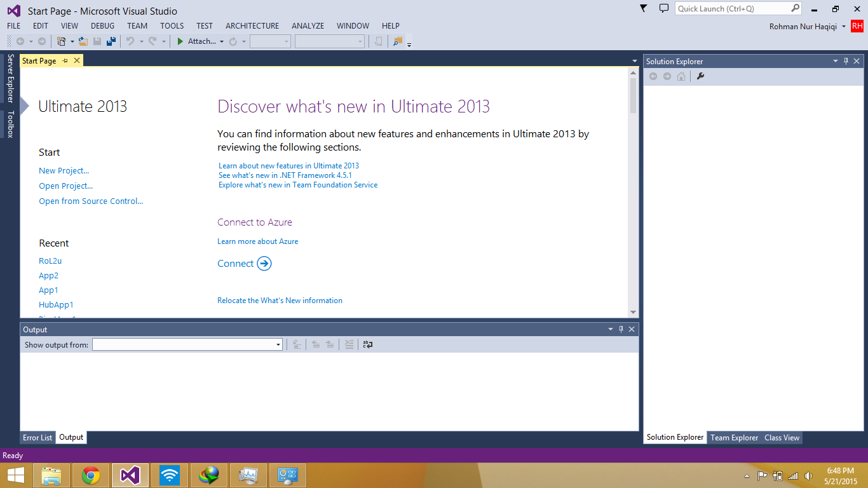Screen dimensions: 868x488
Task: Open the FILE menu
Action: click(13, 26)
